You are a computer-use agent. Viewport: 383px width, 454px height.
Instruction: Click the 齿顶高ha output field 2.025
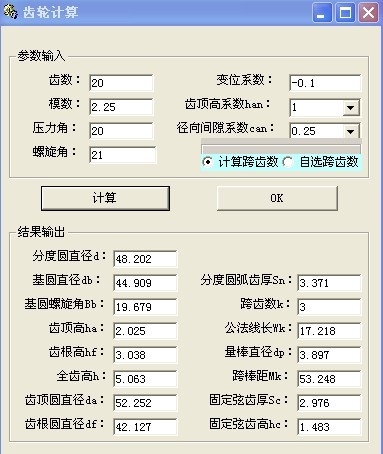click(145, 331)
